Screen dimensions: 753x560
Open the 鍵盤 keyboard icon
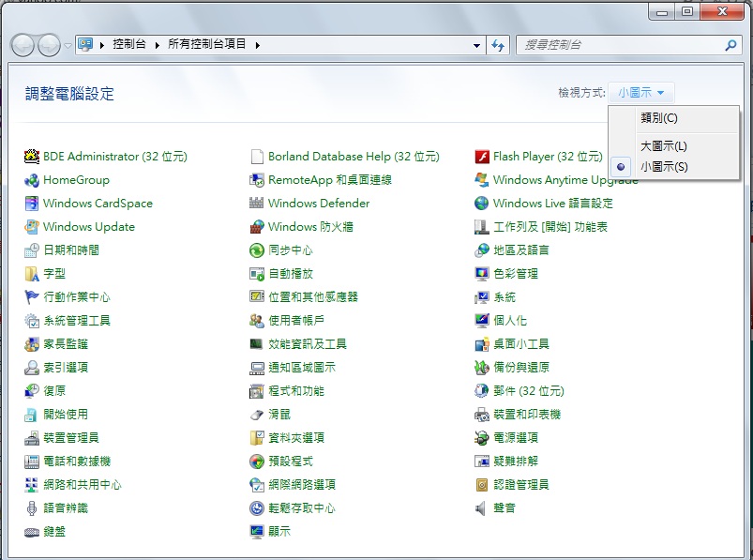pos(32,532)
